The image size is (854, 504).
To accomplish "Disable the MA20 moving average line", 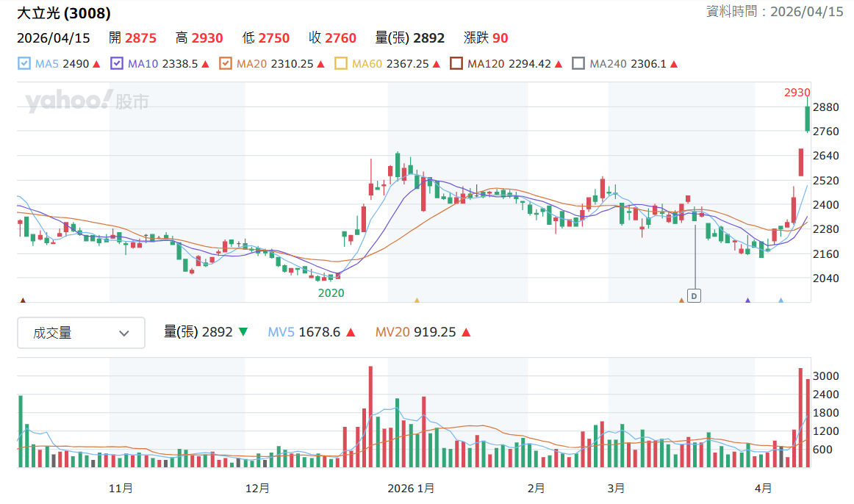I will 226,64.
